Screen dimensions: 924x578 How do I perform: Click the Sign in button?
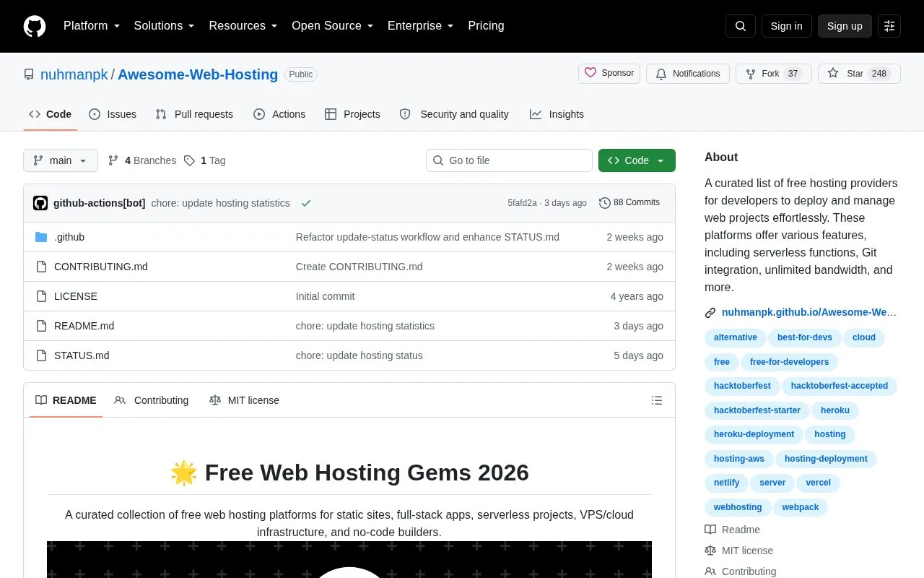[x=787, y=26]
